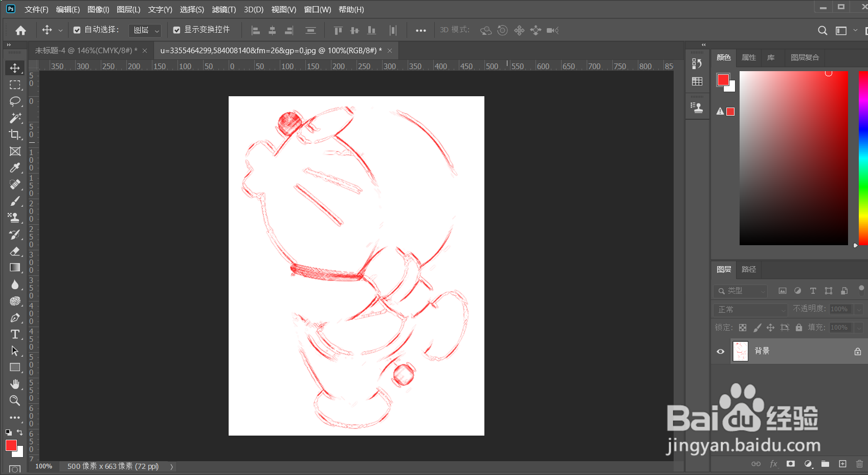Screen dimensions: 868x475
Task: Switch to the 路径 panel tab
Action: (x=749, y=269)
